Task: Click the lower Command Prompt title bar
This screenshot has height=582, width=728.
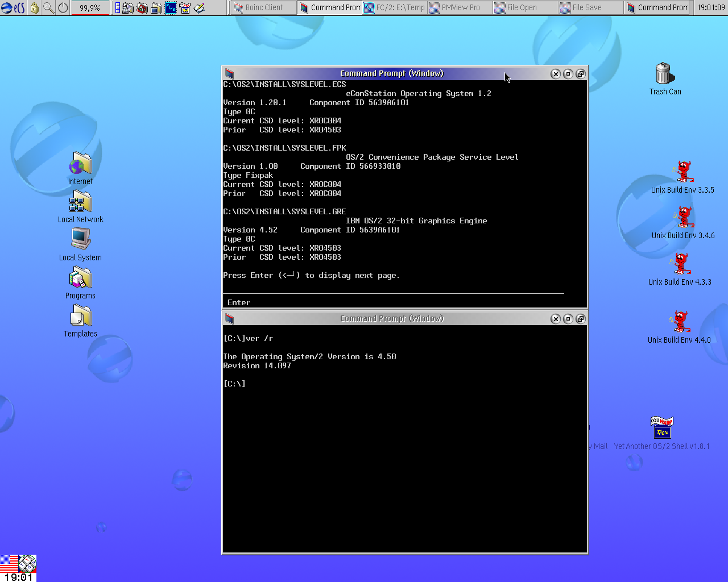Action: point(391,319)
